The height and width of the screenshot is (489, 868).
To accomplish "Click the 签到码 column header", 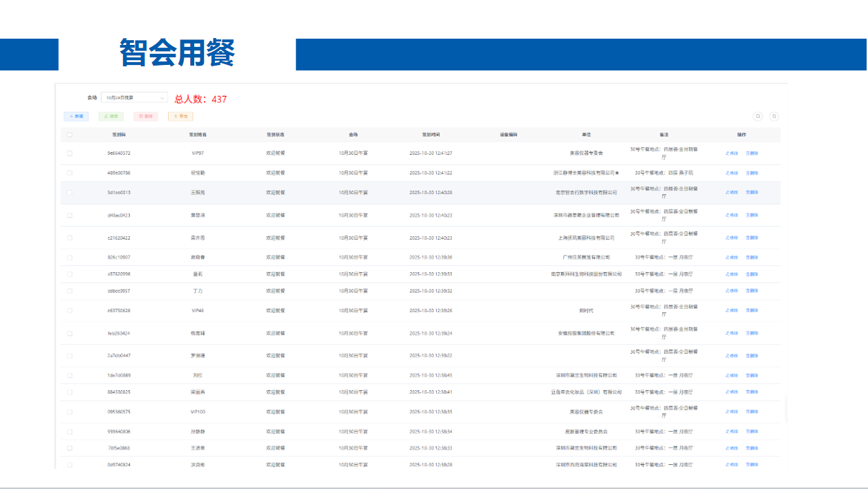I will 119,135.
